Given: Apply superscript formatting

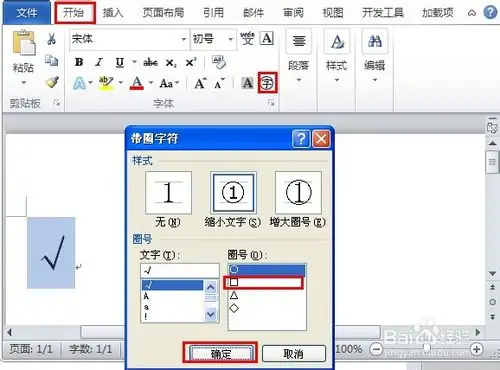Looking at the screenshot, I should [191, 62].
